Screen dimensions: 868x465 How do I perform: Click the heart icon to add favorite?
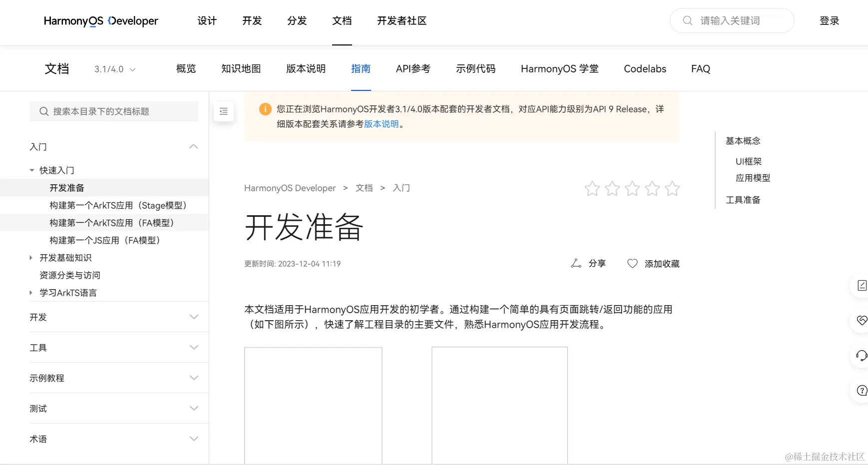[632, 263]
